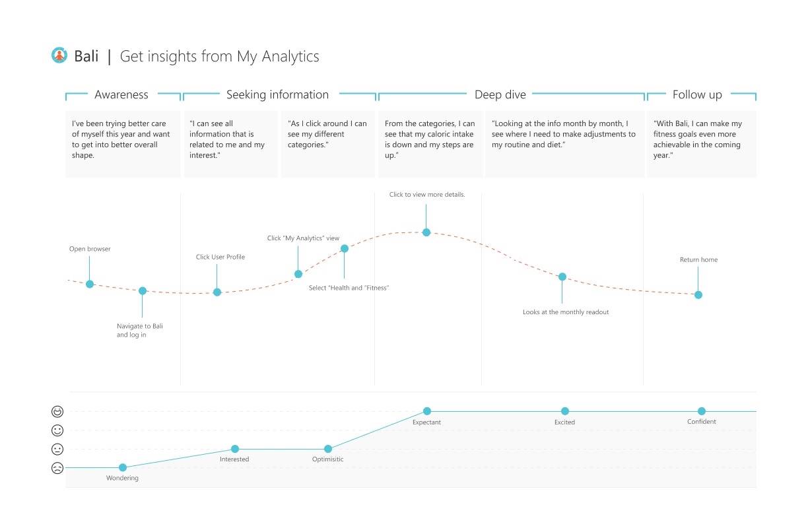Viewport: 808px width, 532px height.
Task: Select the Follow up phase heading
Action: 697,95
